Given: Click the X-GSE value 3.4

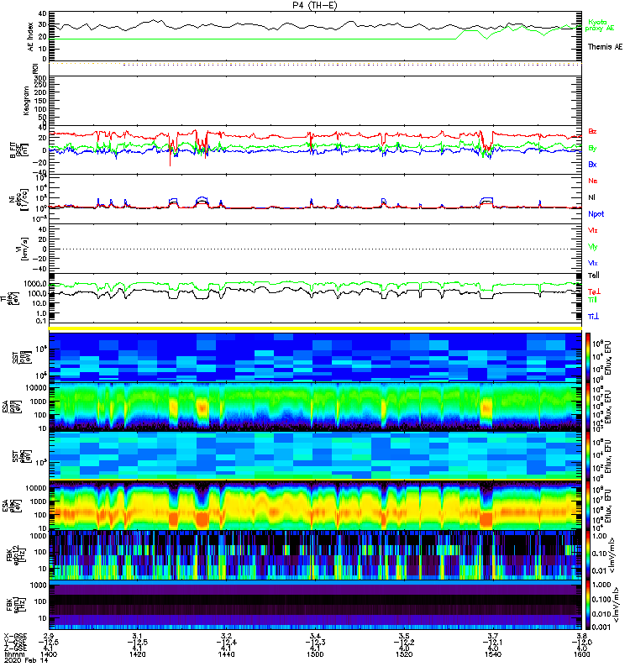Looking at the screenshot, I should 315,636.
